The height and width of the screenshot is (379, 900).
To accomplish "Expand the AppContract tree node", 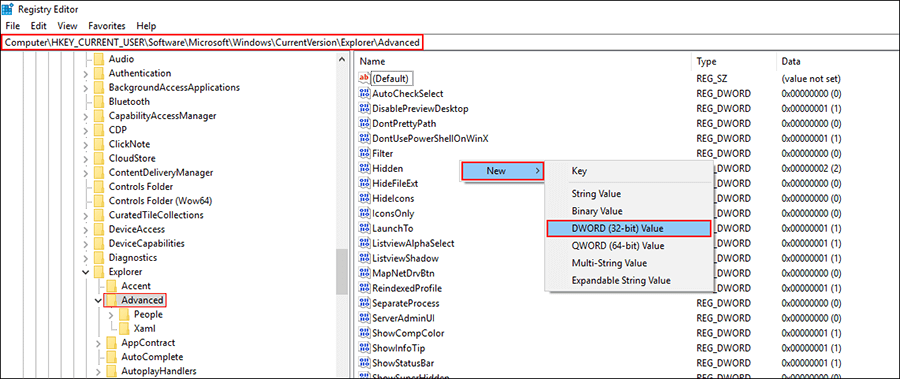I will 98,343.
